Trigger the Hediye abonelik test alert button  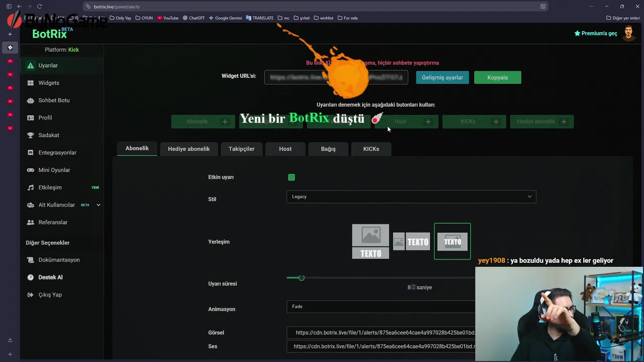pos(542,122)
